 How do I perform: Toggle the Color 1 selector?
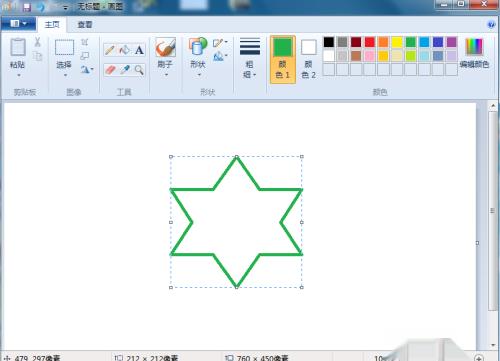(283, 59)
